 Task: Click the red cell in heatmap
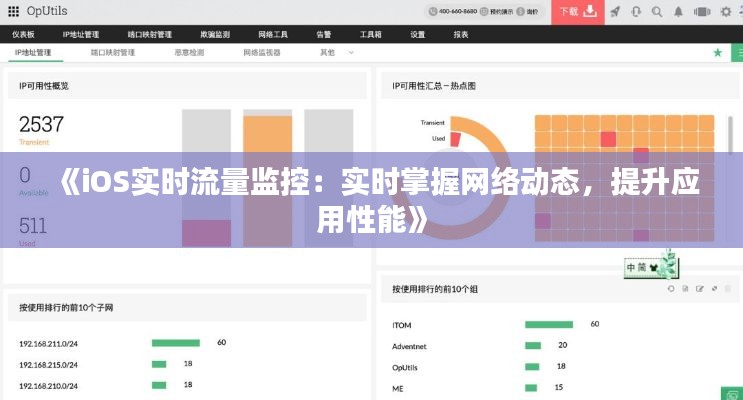click(608, 139)
